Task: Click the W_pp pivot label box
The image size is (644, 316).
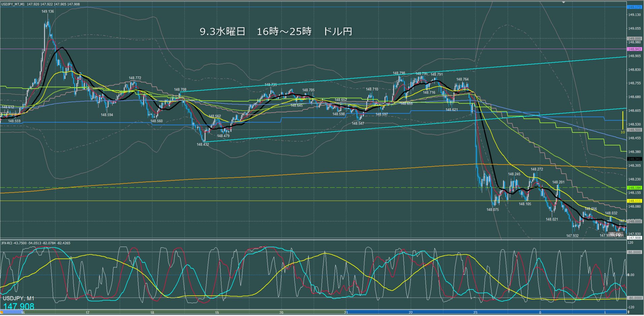Action: point(616,234)
